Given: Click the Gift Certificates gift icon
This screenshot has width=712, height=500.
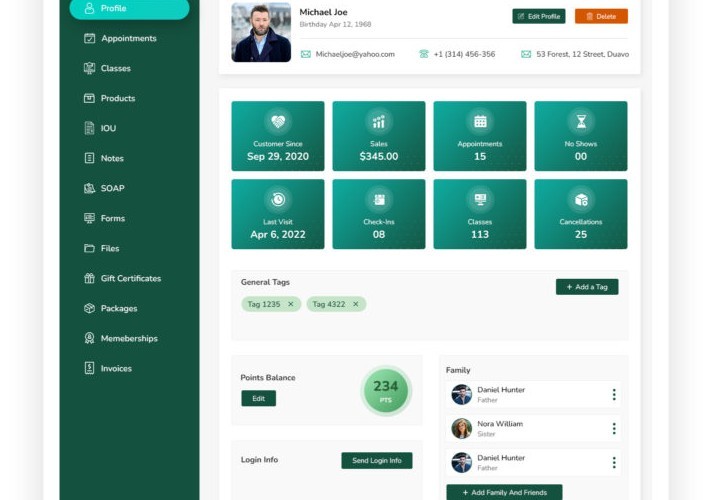Looking at the screenshot, I should pyautogui.click(x=90, y=278).
